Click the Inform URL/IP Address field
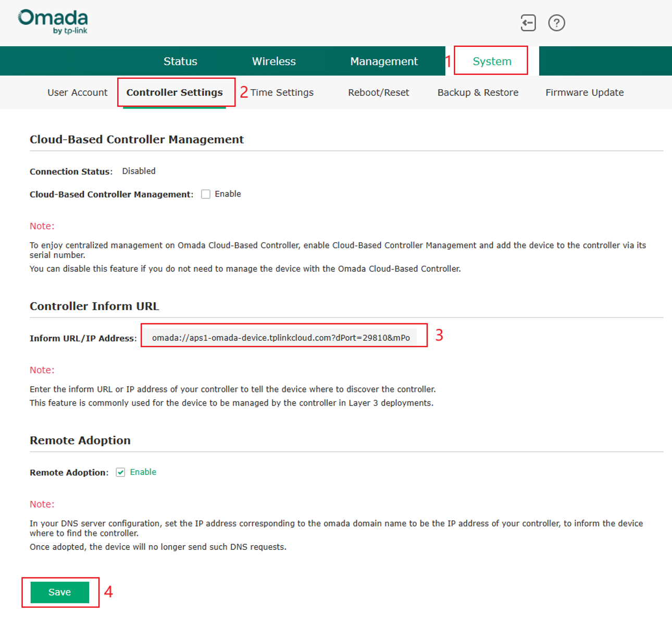The width and height of the screenshot is (672, 626). 280,338
